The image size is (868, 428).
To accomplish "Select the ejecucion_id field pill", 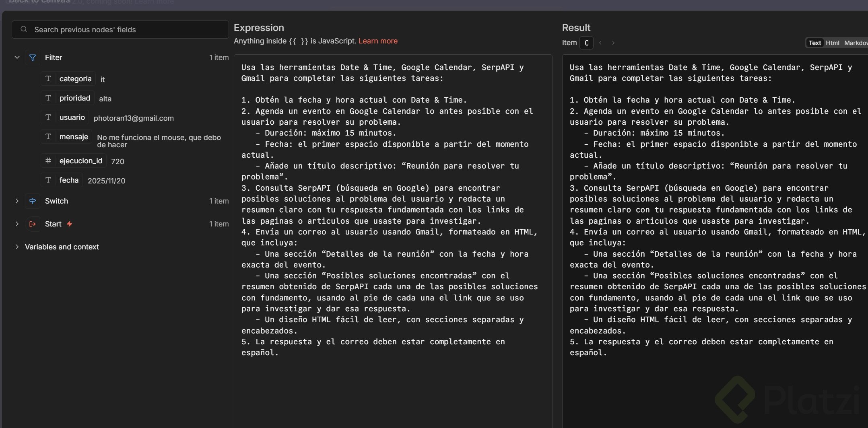I will tap(74, 161).
